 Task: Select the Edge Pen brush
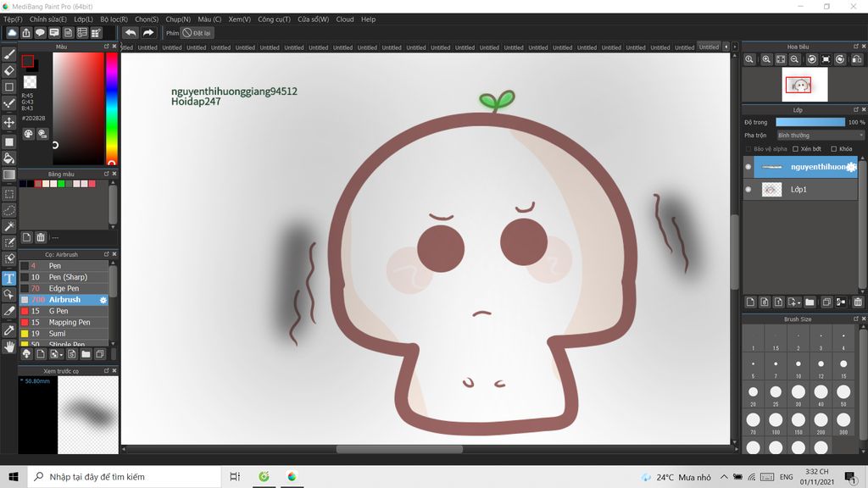[64, 288]
